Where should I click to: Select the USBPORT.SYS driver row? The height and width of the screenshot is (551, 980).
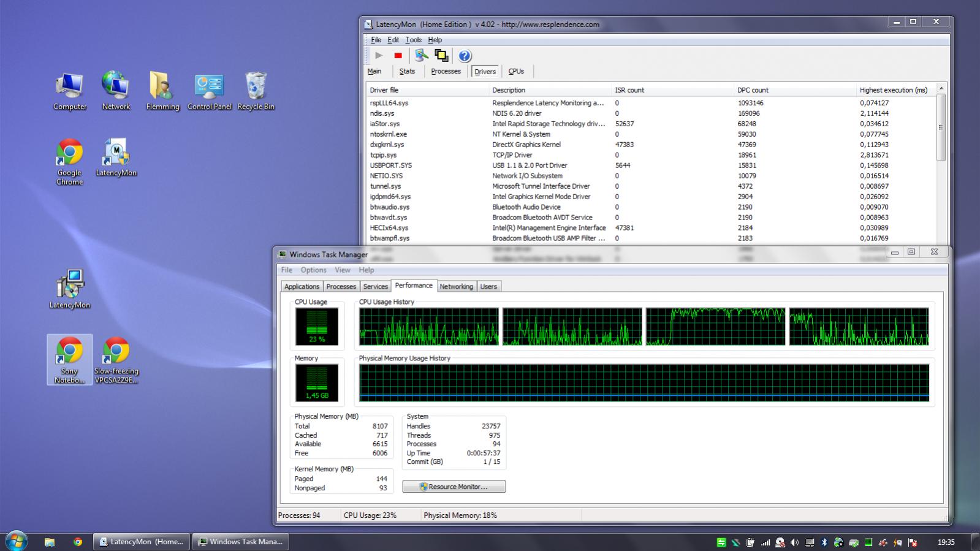[x=651, y=165]
